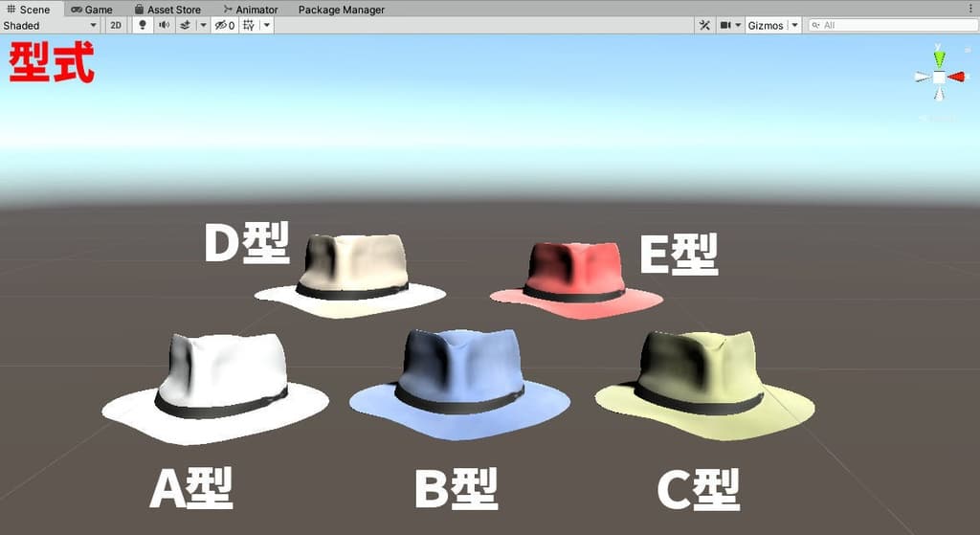Expand the scene camera dropdown arrow
Image resolution: width=980 pixels, height=535 pixels.
[738, 25]
